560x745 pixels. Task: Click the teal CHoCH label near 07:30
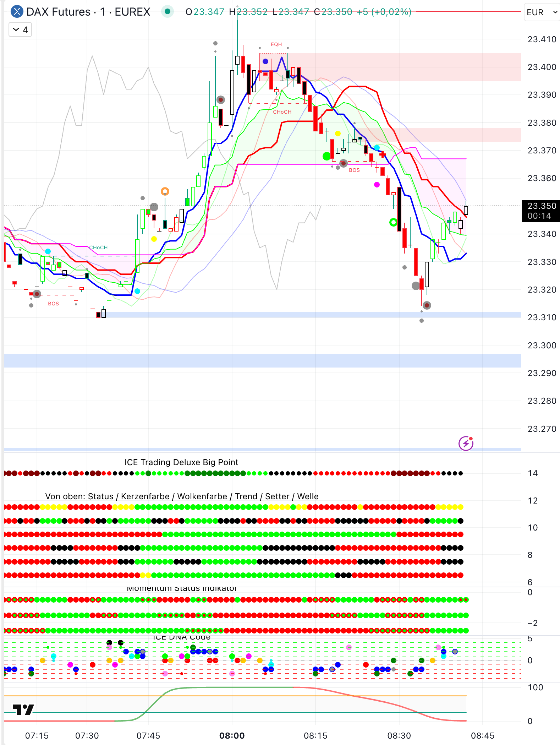tap(98, 248)
